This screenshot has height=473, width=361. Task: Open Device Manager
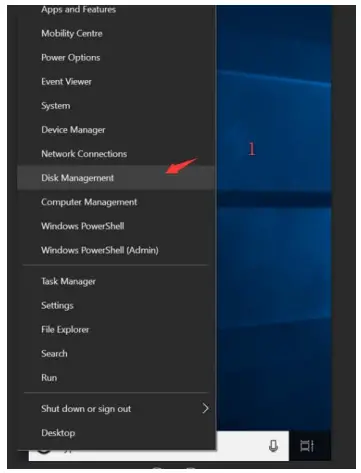pos(116,130)
